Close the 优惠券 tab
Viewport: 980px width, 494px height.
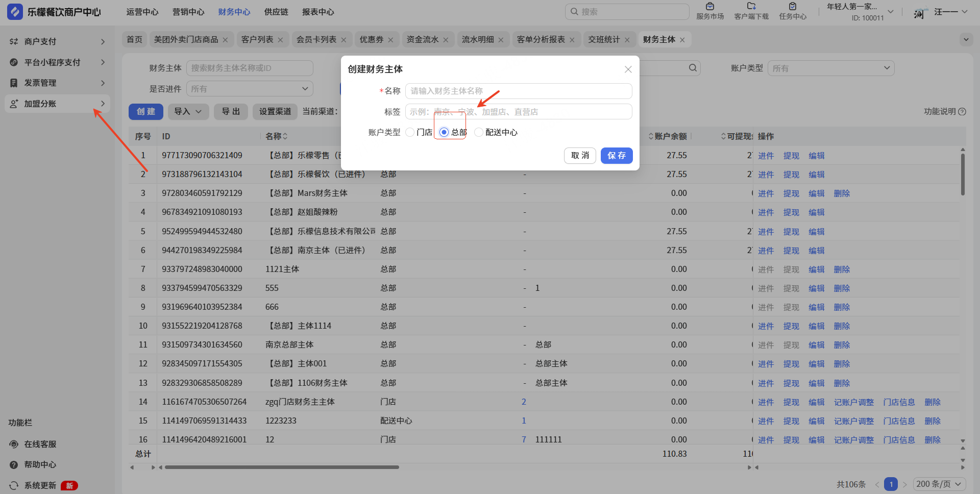[x=390, y=40]
